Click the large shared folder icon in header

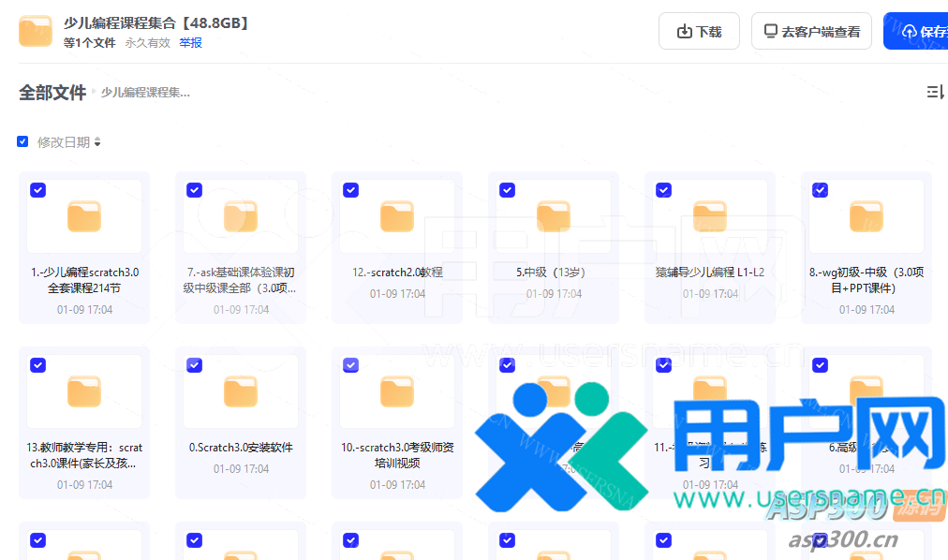pos(35,31)
